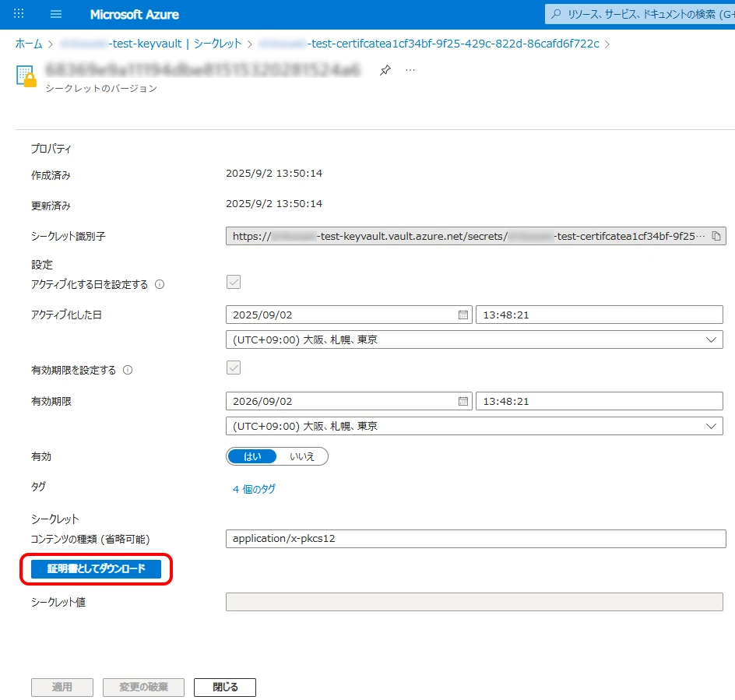
Task: Open the expiration date calendar picker
Action: 463,401
